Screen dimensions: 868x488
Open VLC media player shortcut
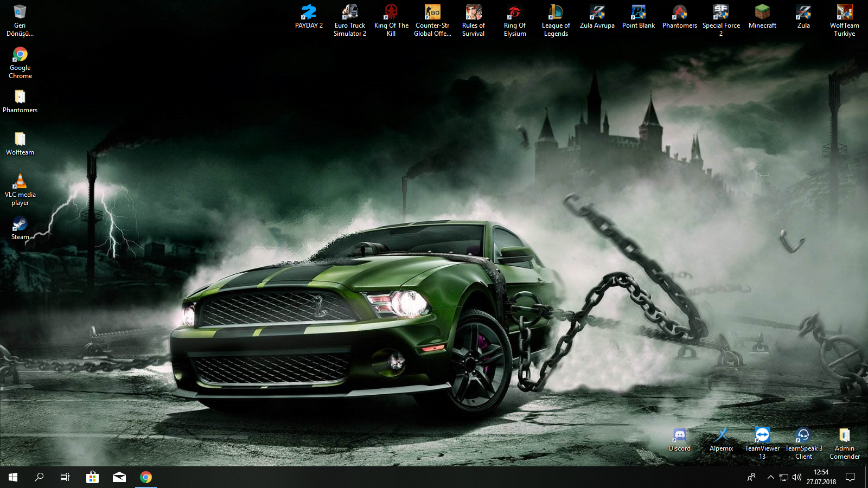click(20, 190)
